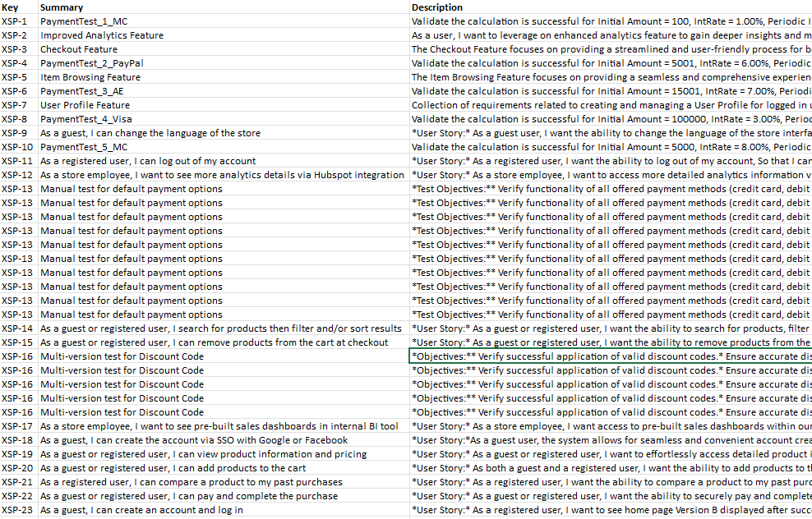Viewport: 812px width, 519px height.
Task: Select the green-outlined active Description cell
Action: [x=610, y=356]
